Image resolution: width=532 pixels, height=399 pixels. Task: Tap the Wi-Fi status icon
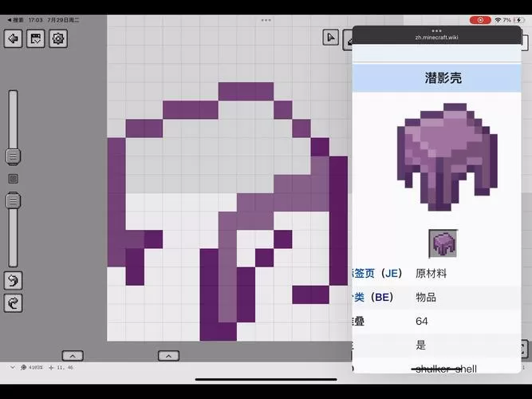(498, 20)
